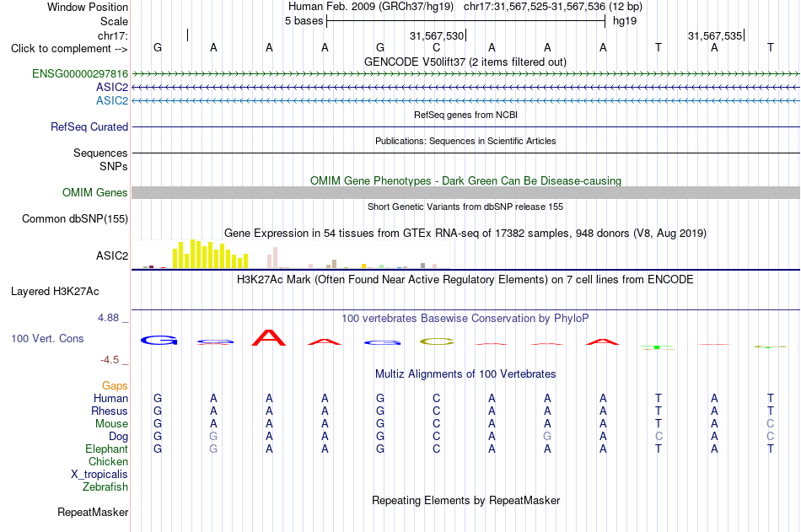Click the green ENSG00000297816 arrowed gene line
The width and height of the screenshot is (801, 532).
pyautogui.click(x=465, y=74)
